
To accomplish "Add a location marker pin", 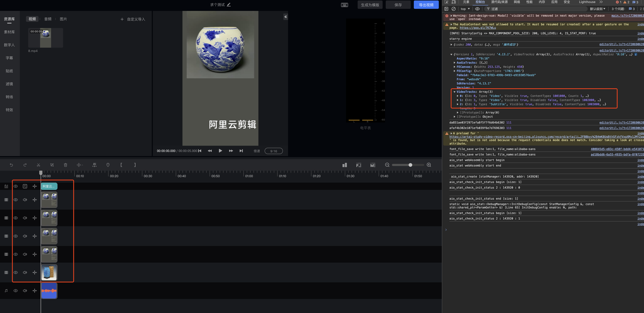I will [108, 165].
